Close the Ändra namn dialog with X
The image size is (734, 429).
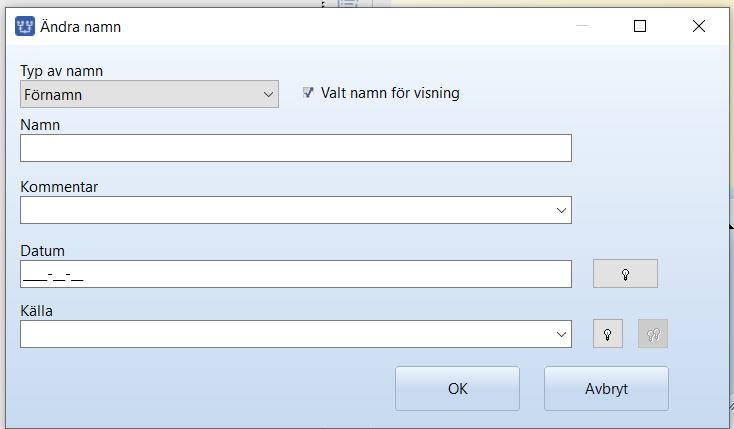[699, 27]
